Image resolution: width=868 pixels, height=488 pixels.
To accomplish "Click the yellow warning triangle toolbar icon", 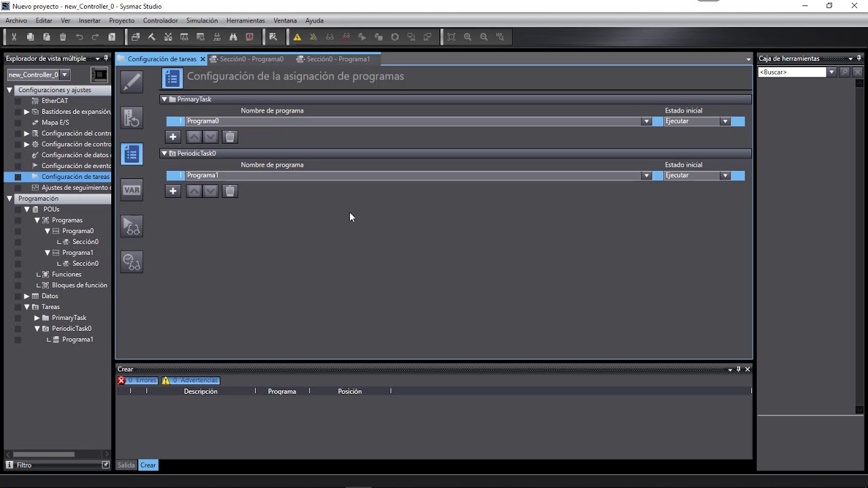I will [297, 37].
